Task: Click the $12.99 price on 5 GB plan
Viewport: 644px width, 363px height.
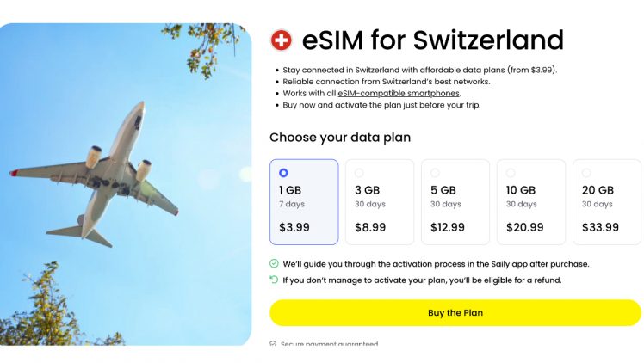Action: pos(448,228)
